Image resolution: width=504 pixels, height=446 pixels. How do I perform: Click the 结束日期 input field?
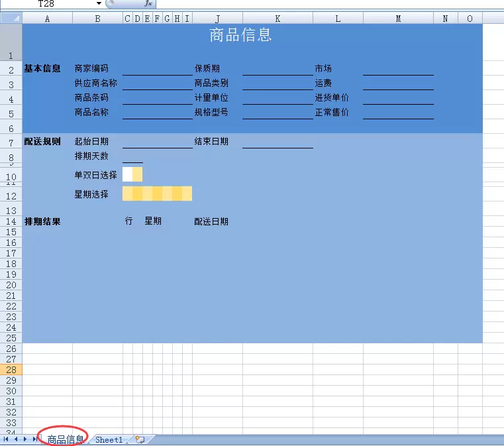(277, 142)
